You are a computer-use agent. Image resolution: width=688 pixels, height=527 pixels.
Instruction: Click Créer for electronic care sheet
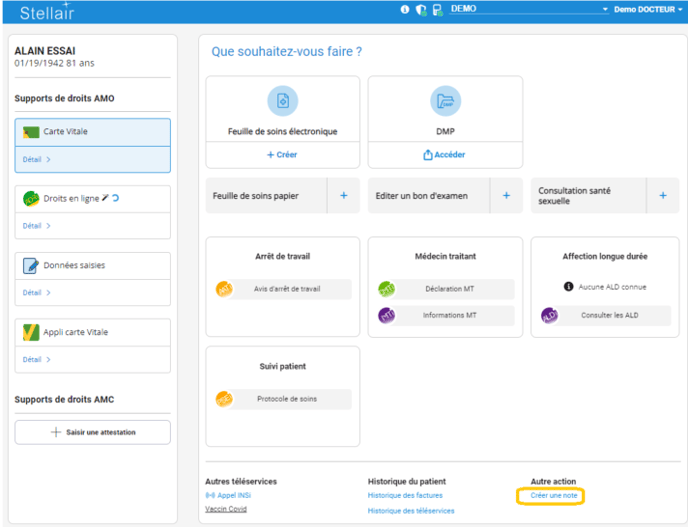click(282, 155)
